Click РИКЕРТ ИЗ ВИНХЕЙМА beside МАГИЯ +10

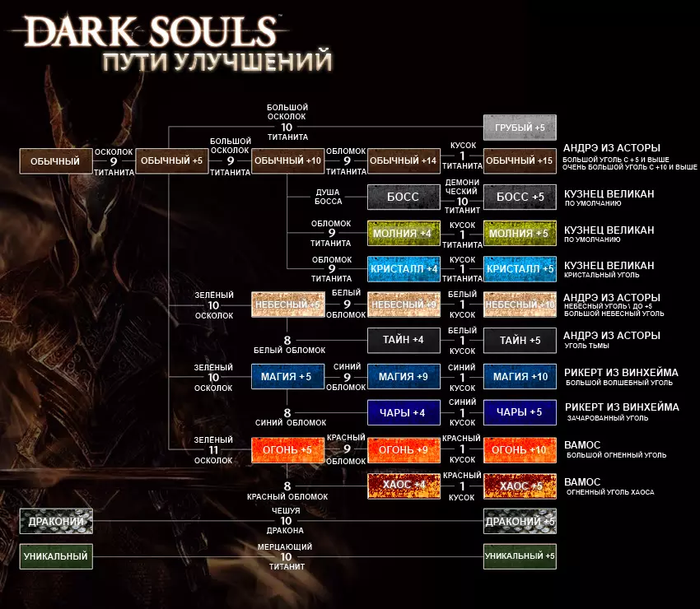tap(621, 372)
